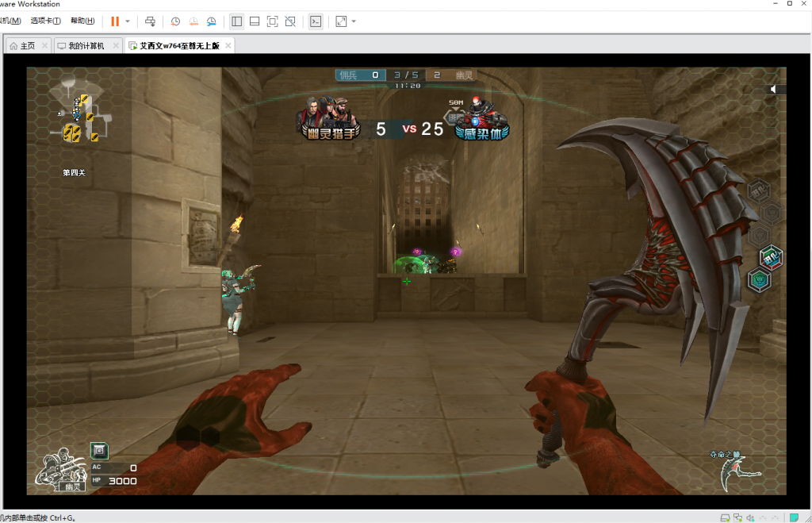Click the dim 进化 hexagon icon at the top

[x=759, y=191]
